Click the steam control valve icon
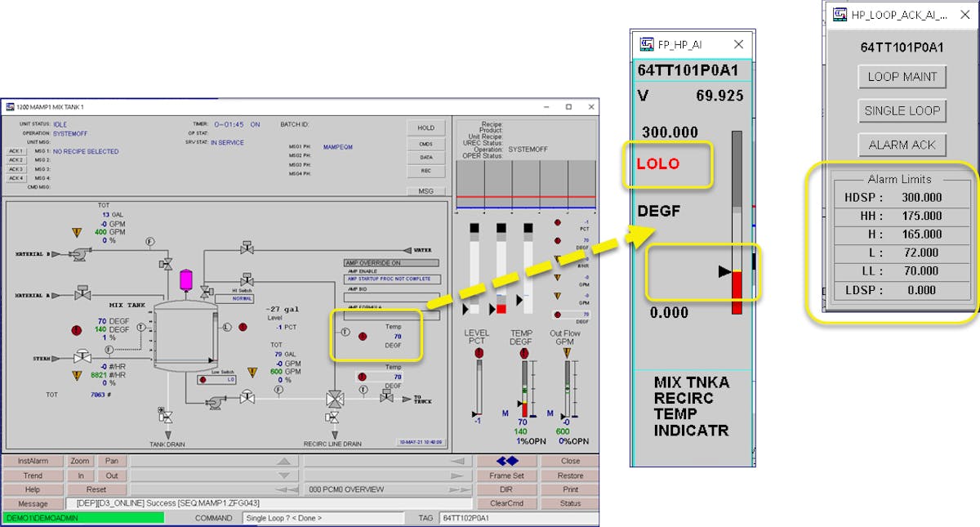 [x=82, y=357]
